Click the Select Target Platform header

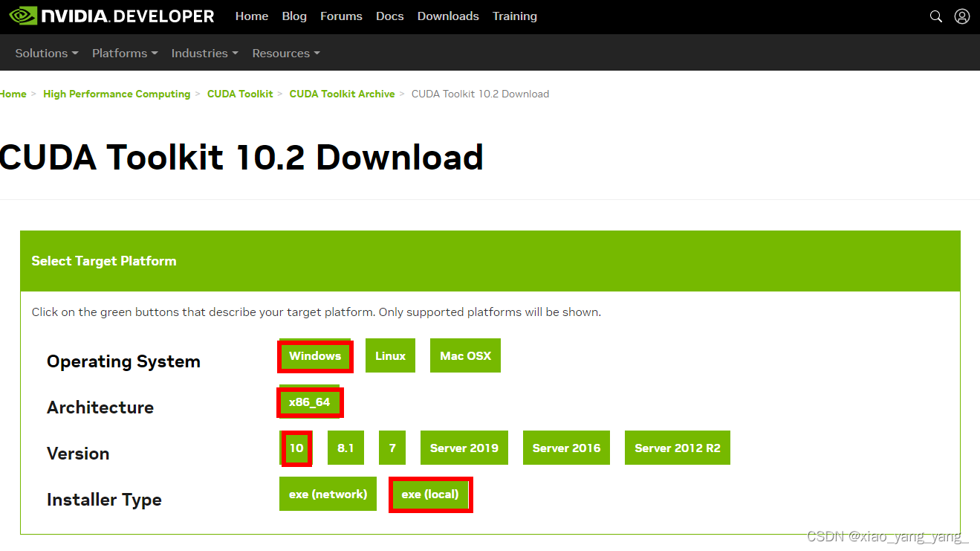point(490,261)
